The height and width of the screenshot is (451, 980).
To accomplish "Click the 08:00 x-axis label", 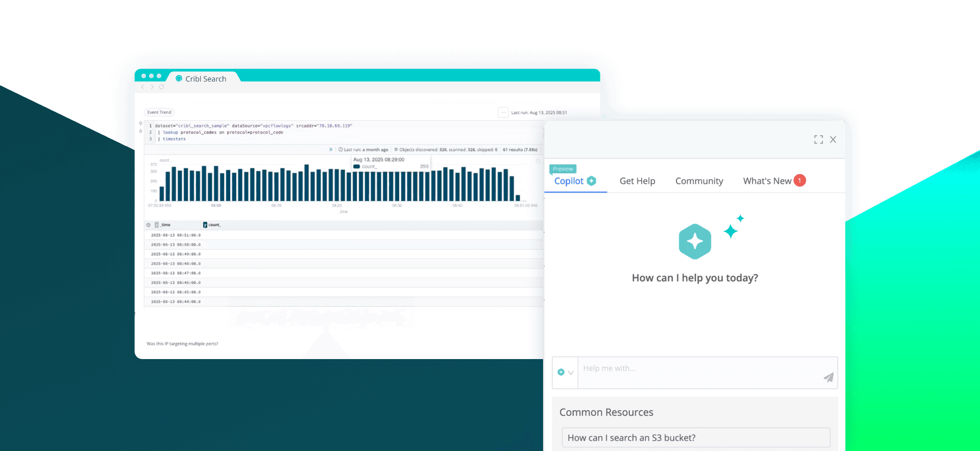I will (x=216, y=205).
